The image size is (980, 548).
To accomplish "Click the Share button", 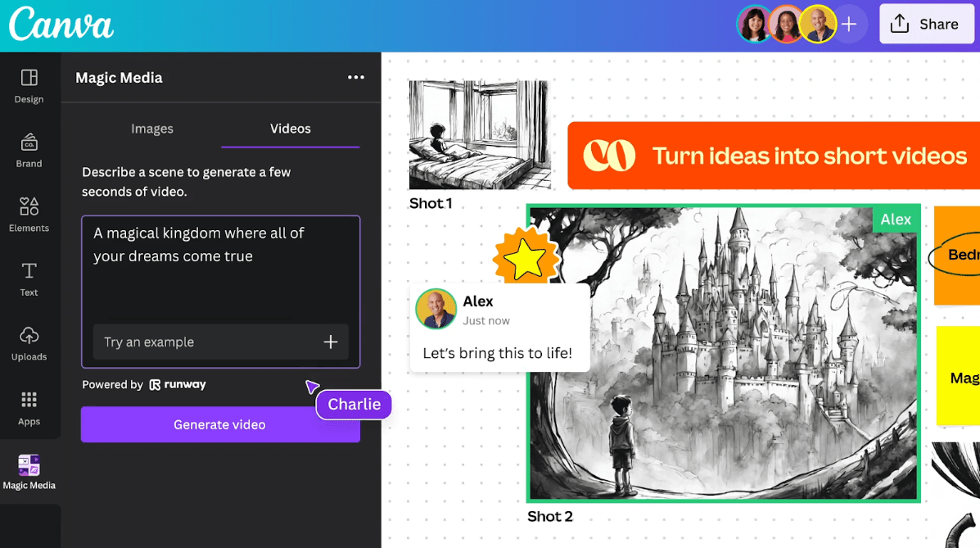I will pos(926,24).
